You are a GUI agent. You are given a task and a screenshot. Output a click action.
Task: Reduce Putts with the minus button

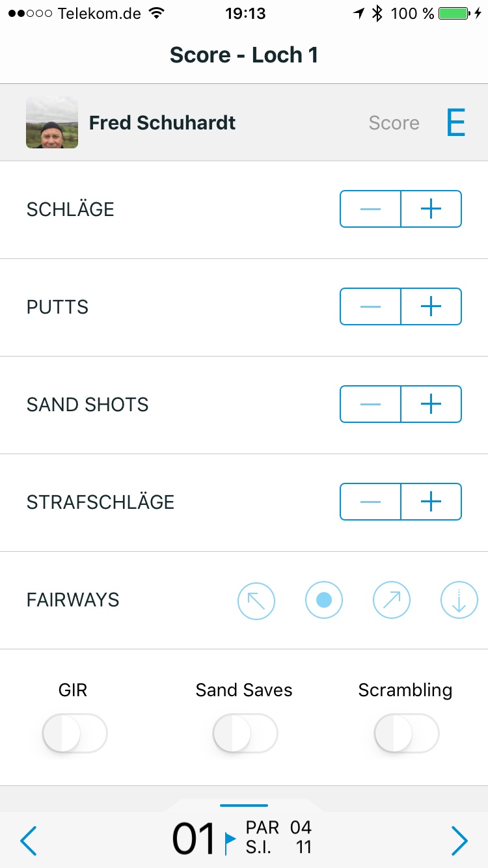tap(370, 306)
